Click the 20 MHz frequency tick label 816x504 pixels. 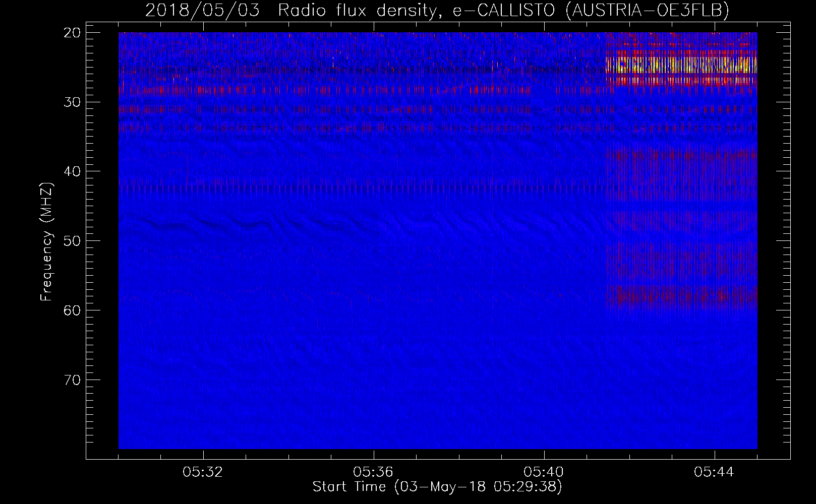pyautogui.click(x=73, y=33)
